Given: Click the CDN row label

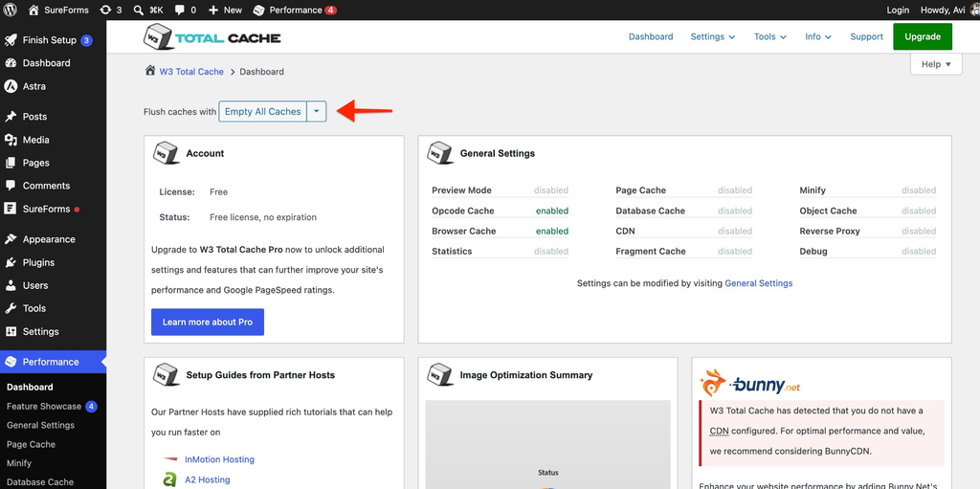Looking at the screenshot, I should click(625, 231).
